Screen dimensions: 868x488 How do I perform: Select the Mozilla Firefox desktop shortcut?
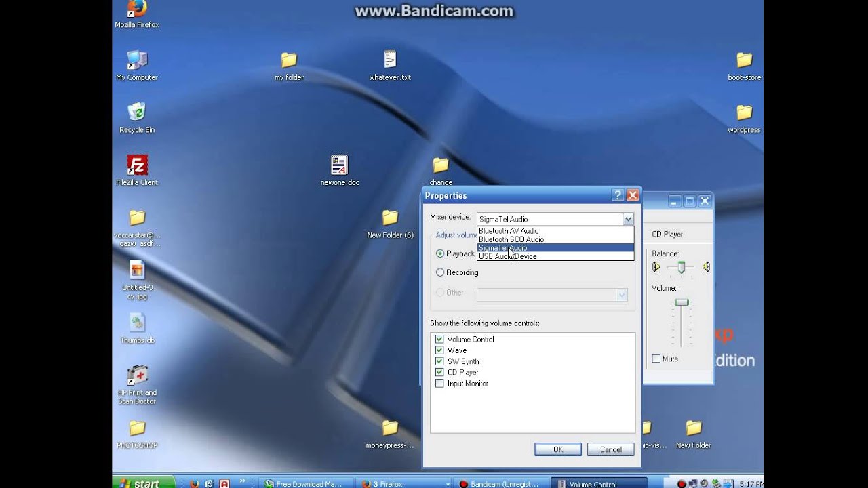(x=137, y=14)
